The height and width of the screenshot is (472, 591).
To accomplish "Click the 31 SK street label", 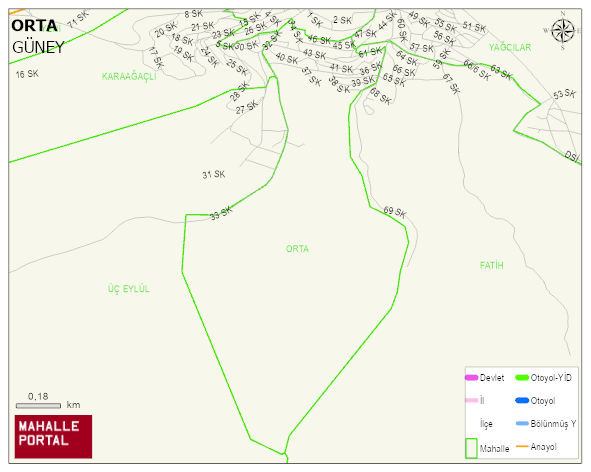I will [213, 175].
